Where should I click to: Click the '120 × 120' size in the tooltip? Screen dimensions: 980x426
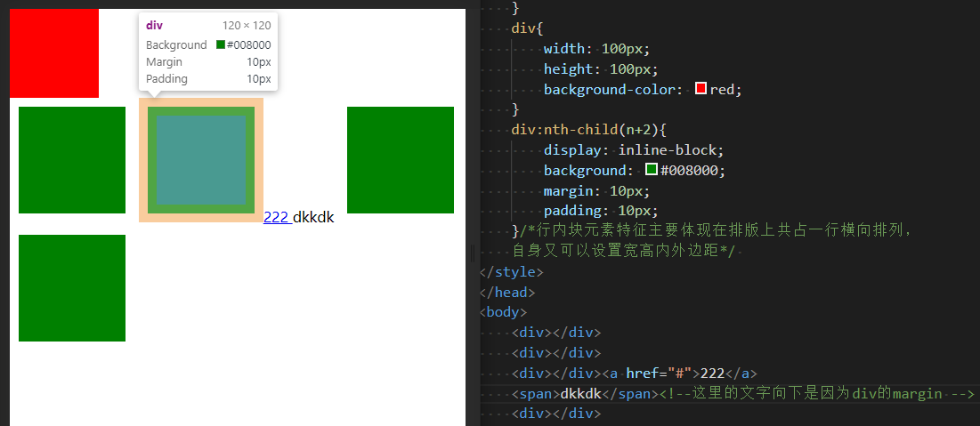247,26
